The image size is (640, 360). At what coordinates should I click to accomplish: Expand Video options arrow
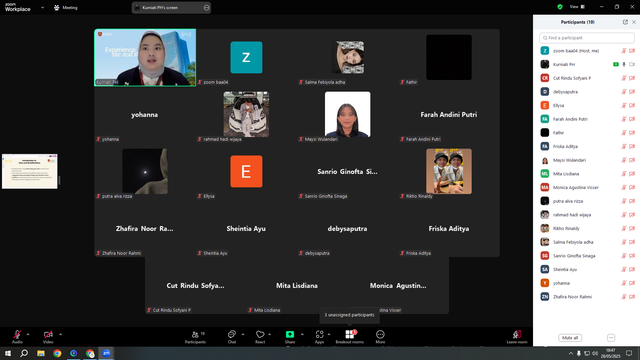point(60,334)
